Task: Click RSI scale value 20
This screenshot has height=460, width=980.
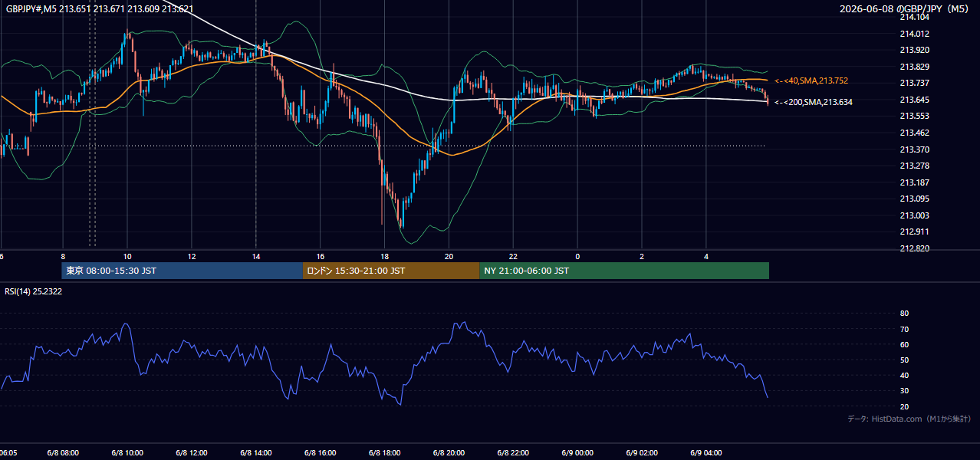Action: (x=904, y=407)
